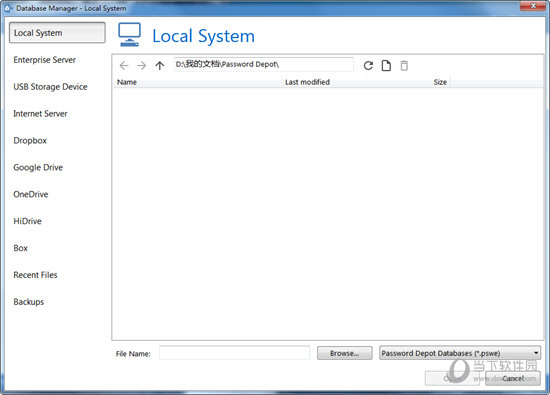Switch to OneDrive location
This screenshot has height=395, width=550.
click(31, 194)
